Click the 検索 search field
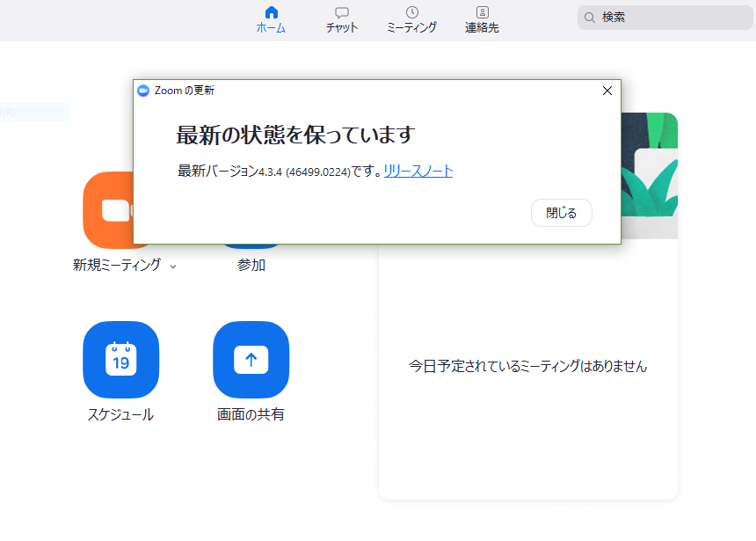756x541 pixels. click(665, 18)
